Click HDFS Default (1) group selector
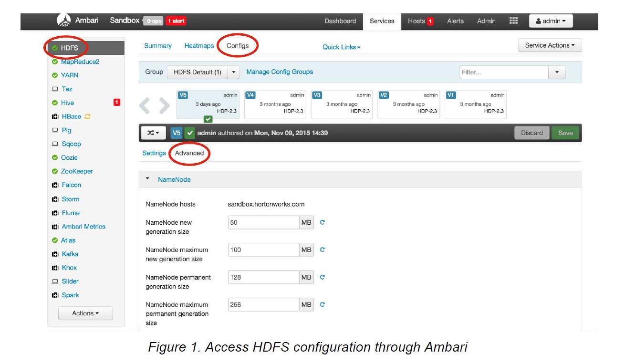Screen dimensions: 625x364 198,72
